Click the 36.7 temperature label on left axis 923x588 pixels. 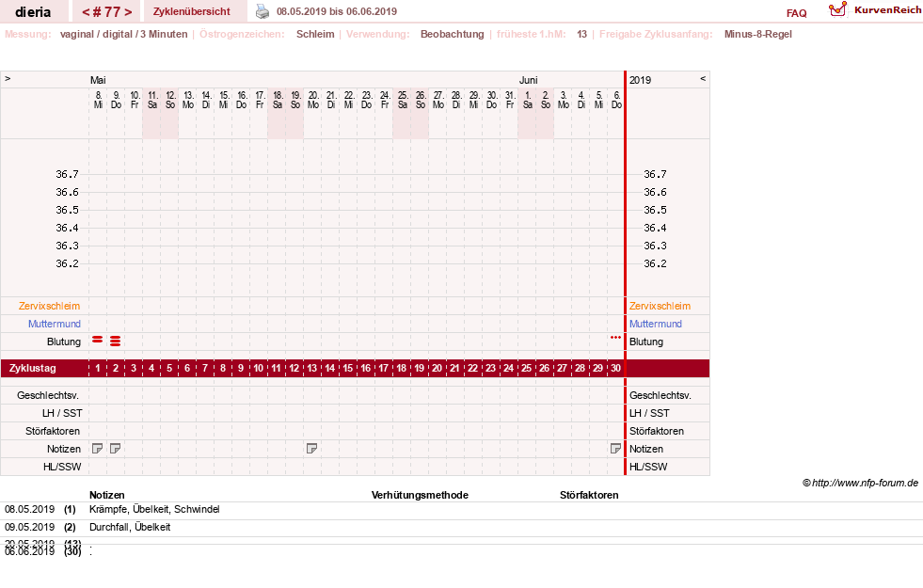pyautogui.click(x=67, y=174)
